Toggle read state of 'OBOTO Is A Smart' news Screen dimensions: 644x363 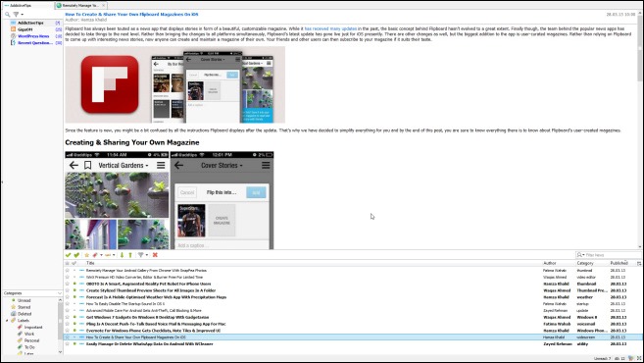[74, 284]
